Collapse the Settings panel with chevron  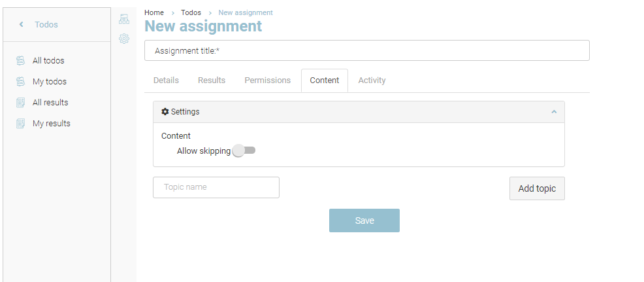point(554,112)
